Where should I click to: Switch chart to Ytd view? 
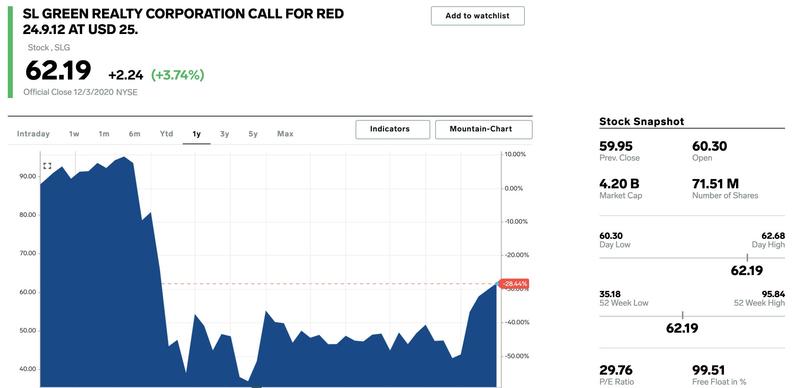[166, 134]
